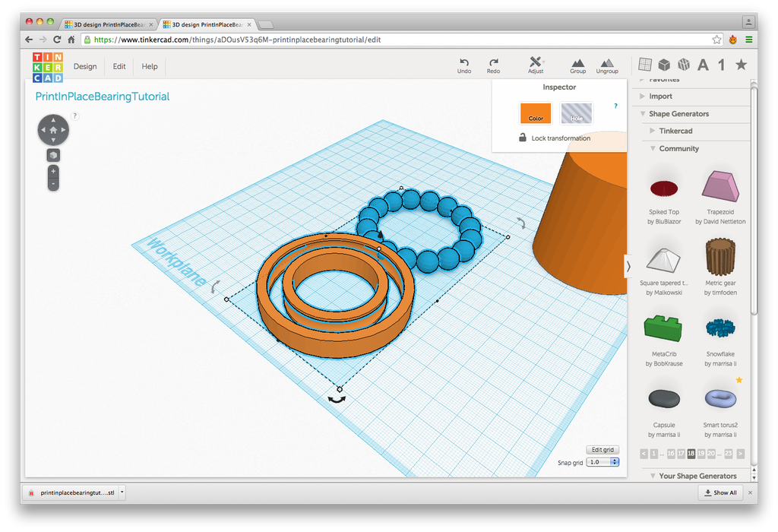Click the flame extension icon

point(733,40)
